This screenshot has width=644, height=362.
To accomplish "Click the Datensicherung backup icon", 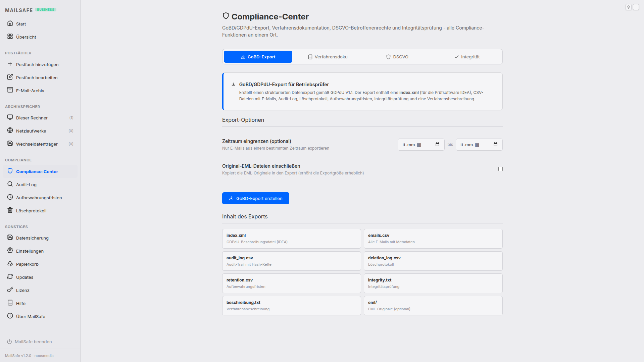I will 10,238.
